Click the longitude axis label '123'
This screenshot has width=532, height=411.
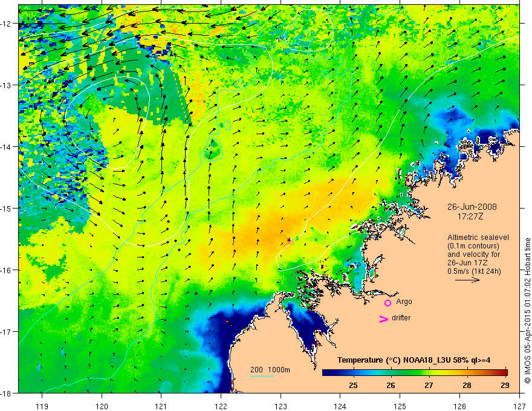coord(281,406)
